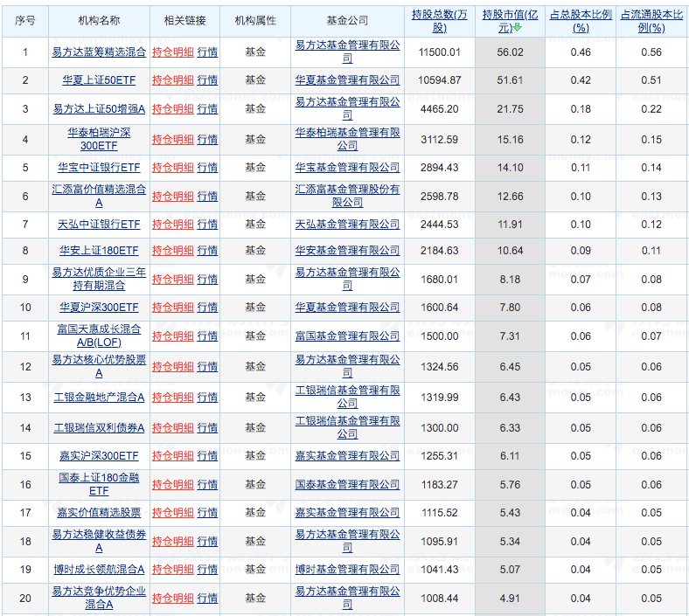The height and width of the screenshot is (616, 689).
Task: Open 行情 for 易方达优质企业三年持有期混合
Action: pos(207,280)
